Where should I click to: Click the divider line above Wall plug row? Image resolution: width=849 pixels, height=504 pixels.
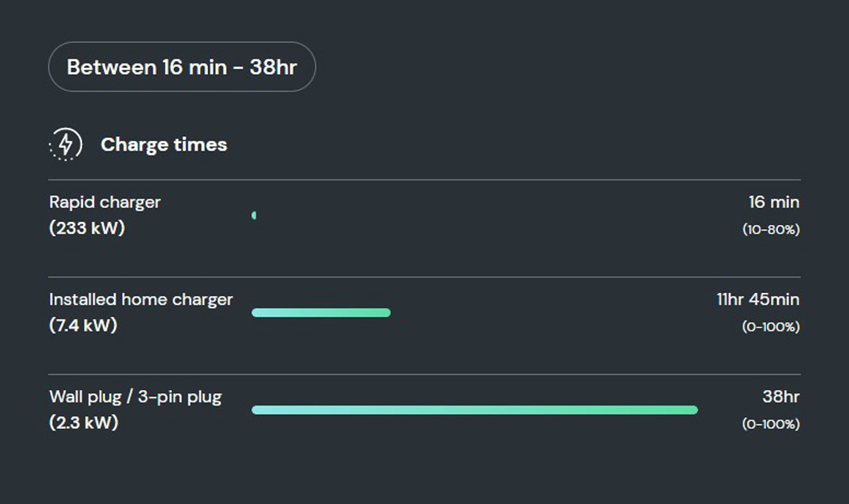pyautogui.click(x=424, y=374)
